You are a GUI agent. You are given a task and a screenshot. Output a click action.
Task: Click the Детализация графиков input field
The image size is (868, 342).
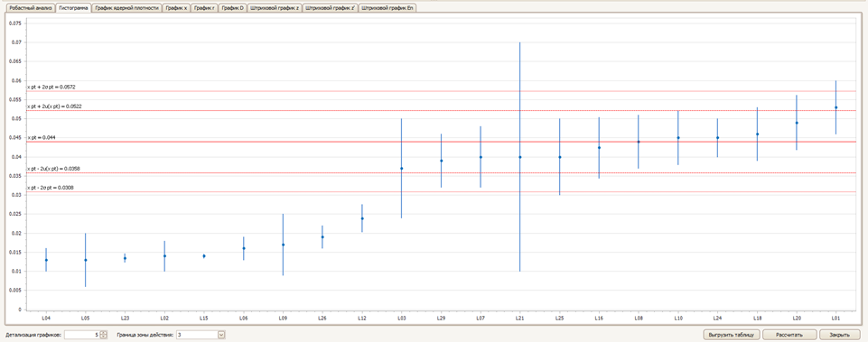tap(82, 335)
